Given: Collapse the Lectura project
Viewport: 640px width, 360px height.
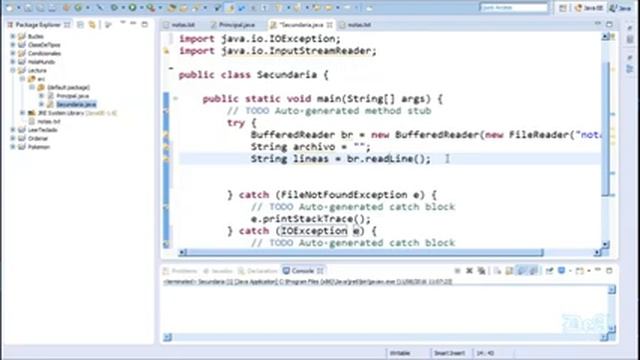Looking at the screenshot, I should click(13, 71).
